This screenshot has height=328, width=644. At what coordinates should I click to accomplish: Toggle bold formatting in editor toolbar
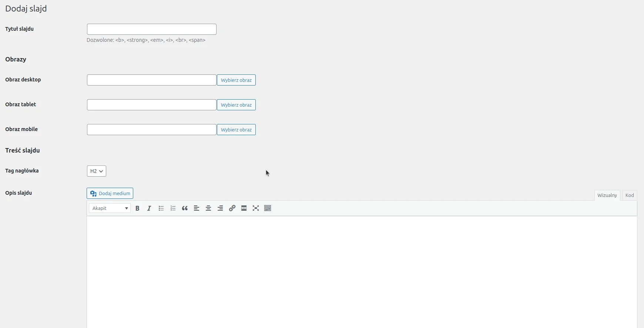[137, 208]
